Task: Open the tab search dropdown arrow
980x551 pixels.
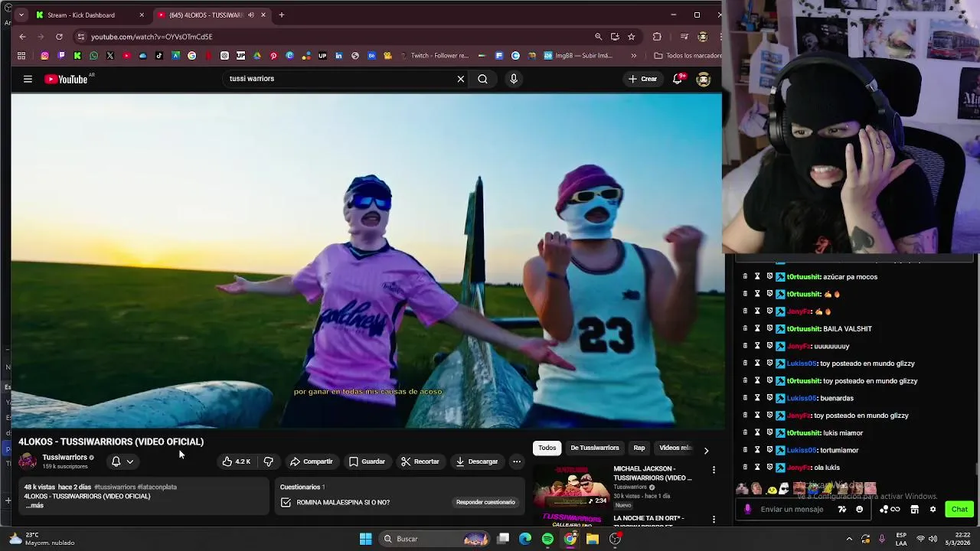Action: tap(20, 15)
